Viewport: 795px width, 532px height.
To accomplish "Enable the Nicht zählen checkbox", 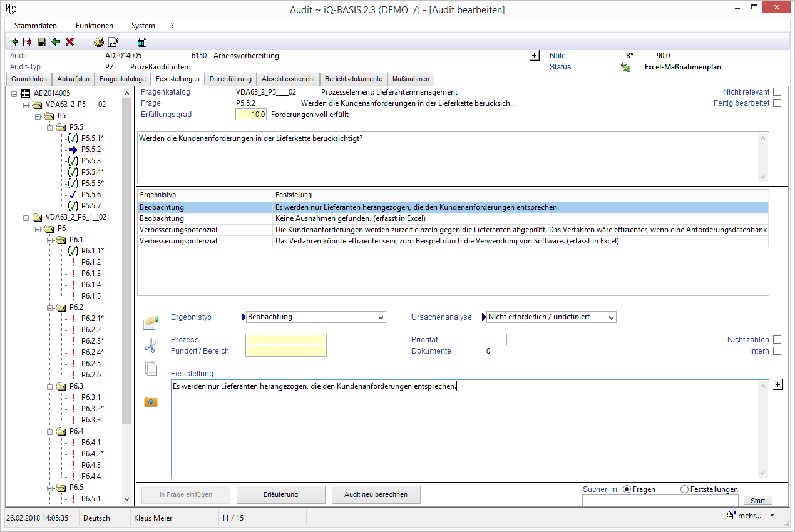I will 777,340.
